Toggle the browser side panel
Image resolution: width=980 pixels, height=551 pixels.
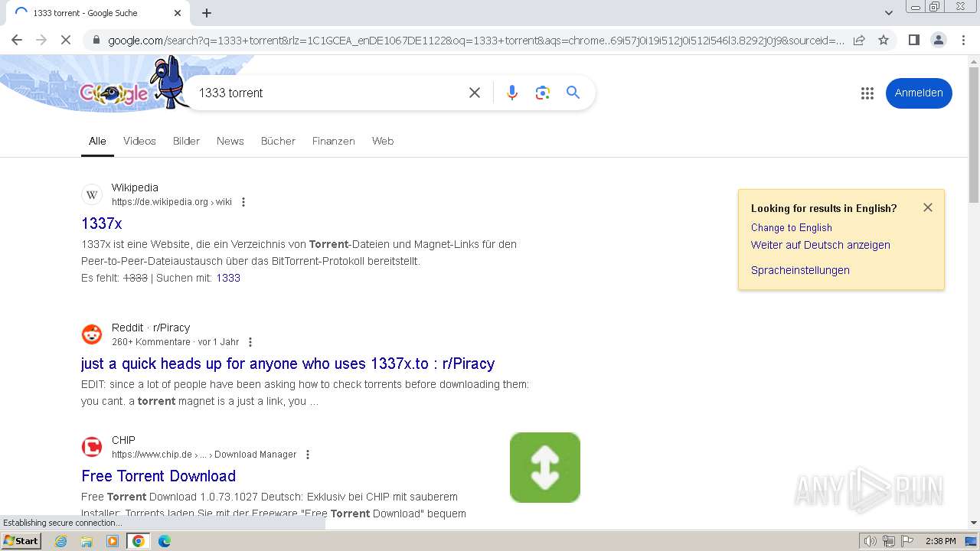point(913,40)
